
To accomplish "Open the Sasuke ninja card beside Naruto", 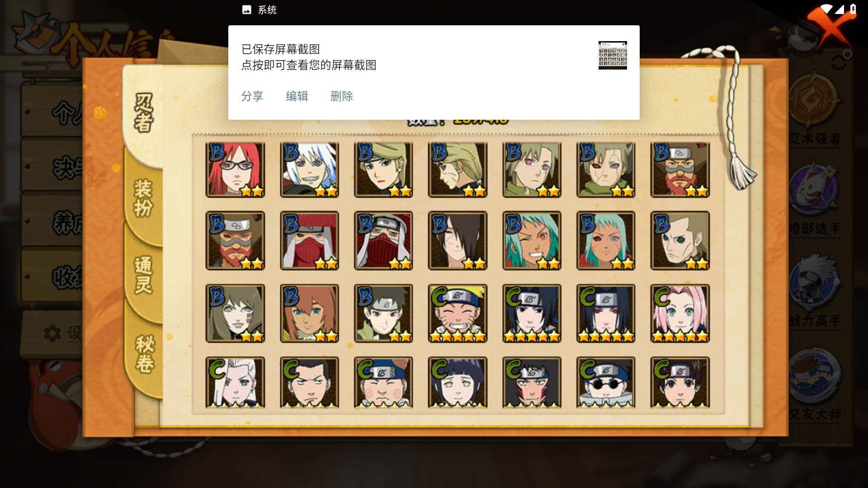I will 532,313.
